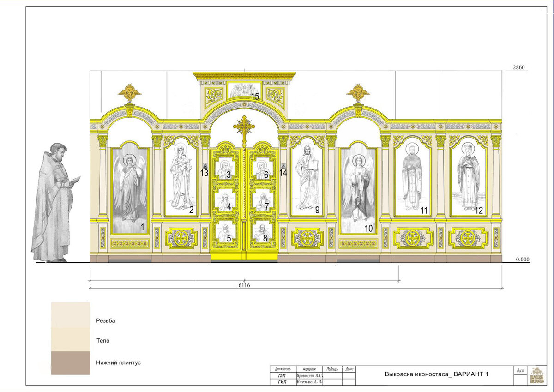
Task: Click the 'Дата' header cell
Action: pos(349,369)
